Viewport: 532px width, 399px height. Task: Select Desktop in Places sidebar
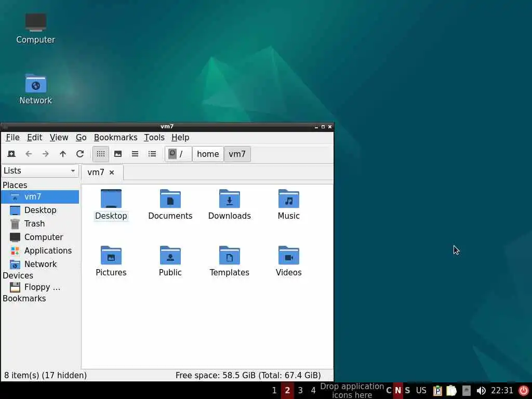pyautogui.click(x=40, y=210)
